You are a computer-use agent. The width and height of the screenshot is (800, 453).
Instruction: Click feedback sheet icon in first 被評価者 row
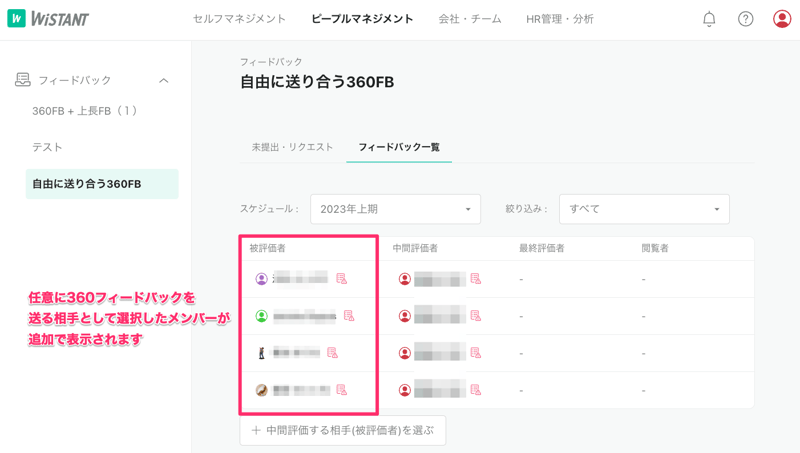click(x=342, y=279)
